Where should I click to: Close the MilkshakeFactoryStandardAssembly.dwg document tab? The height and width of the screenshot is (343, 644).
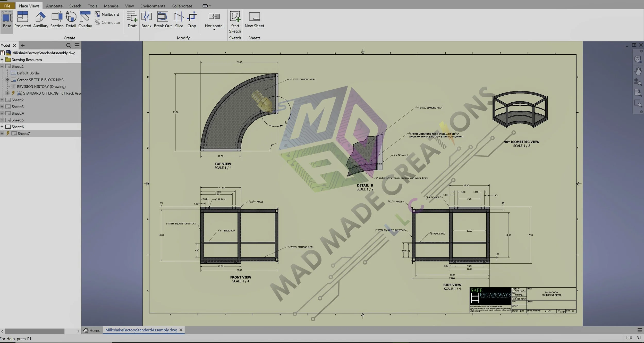pos(181,330)
